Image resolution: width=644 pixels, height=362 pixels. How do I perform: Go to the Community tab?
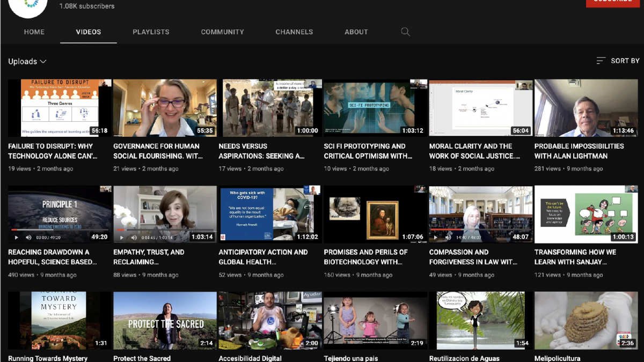[222, 32]
